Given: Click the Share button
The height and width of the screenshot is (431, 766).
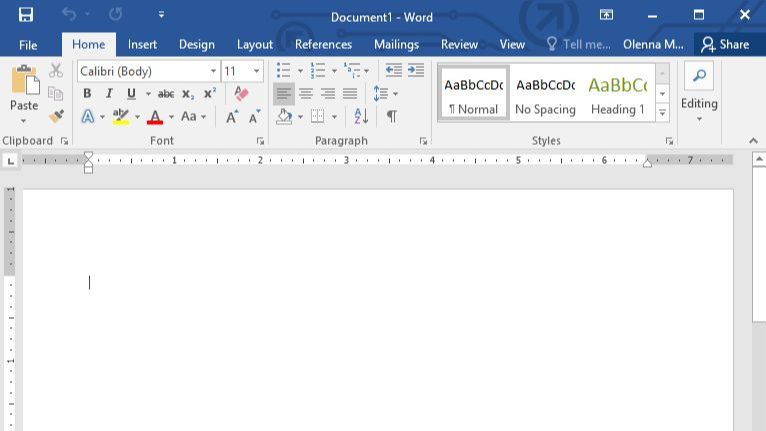Looking at the screenshot, I should coord(725,44).
